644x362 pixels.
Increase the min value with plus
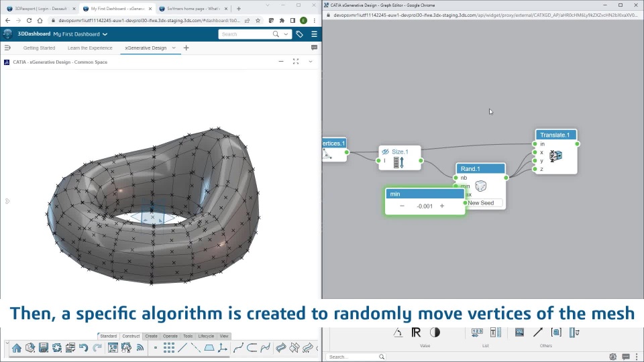tap(442, 206)
